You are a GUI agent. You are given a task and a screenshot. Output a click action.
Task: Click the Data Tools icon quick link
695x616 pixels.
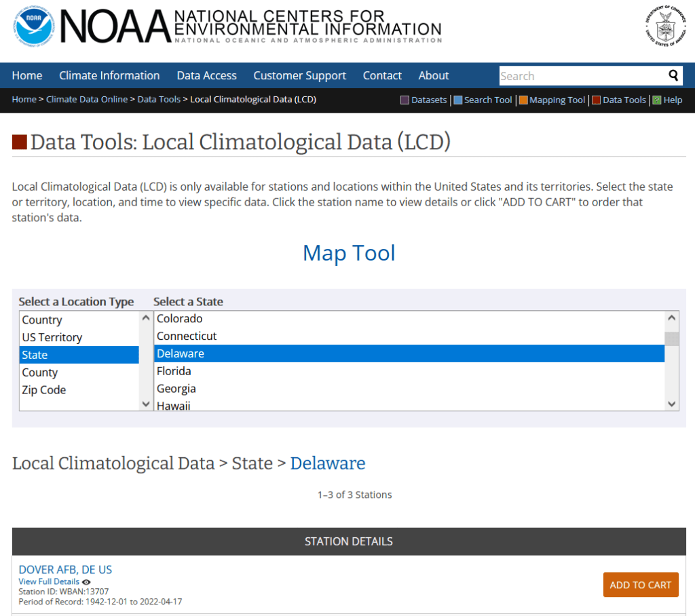tap(595, 100)
